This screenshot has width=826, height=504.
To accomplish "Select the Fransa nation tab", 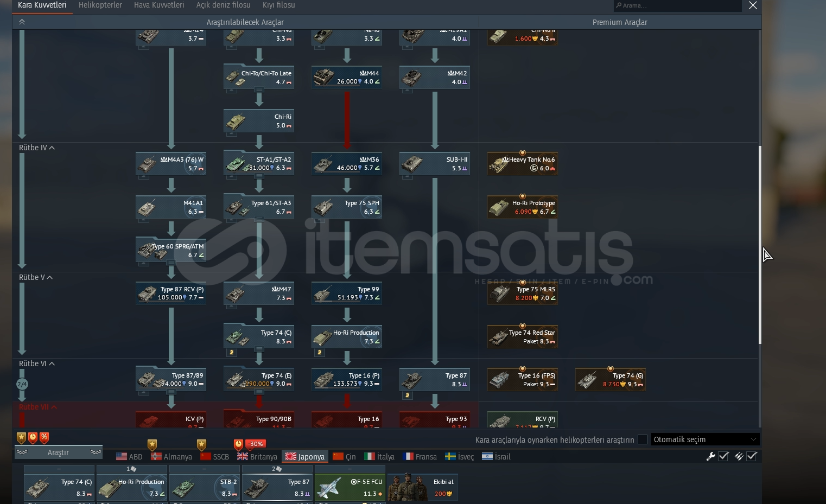I will (x=420, y=457).
